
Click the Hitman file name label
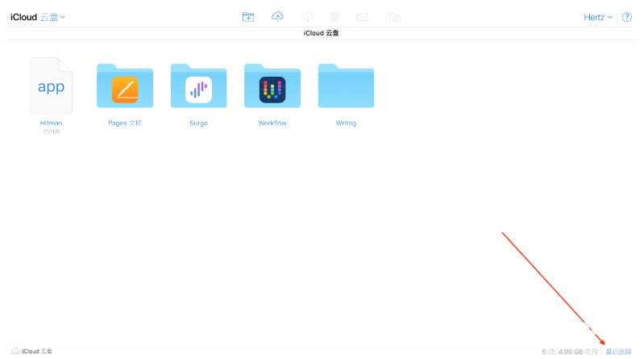point(52,123)
